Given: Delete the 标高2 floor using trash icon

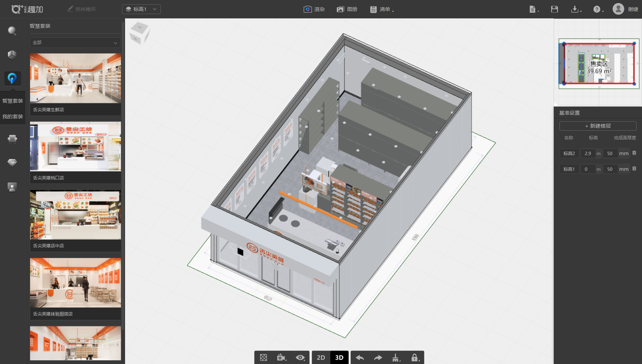Looking at the screenshot, I should pyautogui.click(x=634, y=153).
